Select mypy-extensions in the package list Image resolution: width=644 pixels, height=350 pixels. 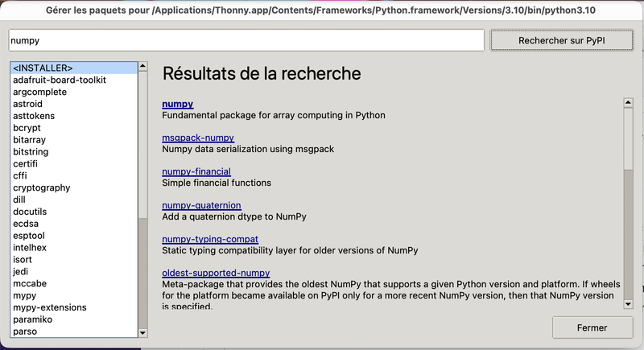[x=74, y=307]
